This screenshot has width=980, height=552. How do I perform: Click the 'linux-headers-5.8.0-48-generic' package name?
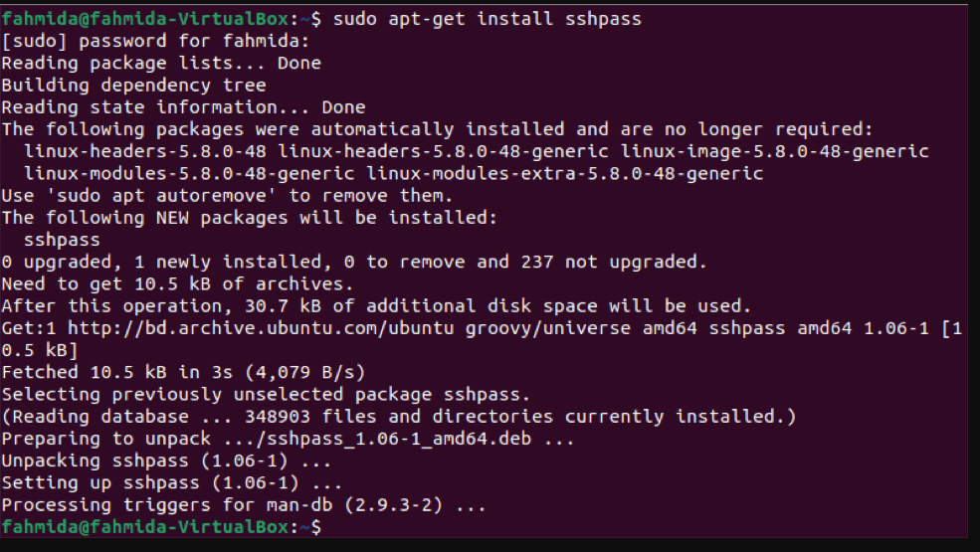(443, 151)
